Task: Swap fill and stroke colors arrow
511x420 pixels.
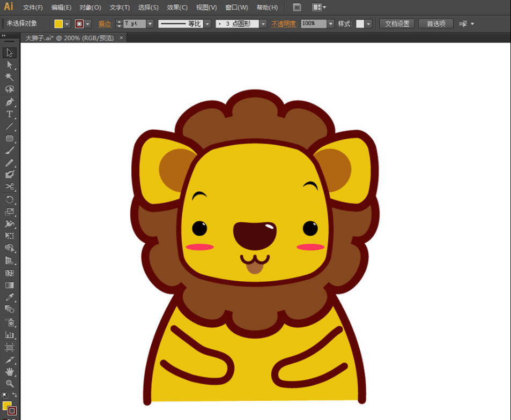Action: (x=15, y=395)
